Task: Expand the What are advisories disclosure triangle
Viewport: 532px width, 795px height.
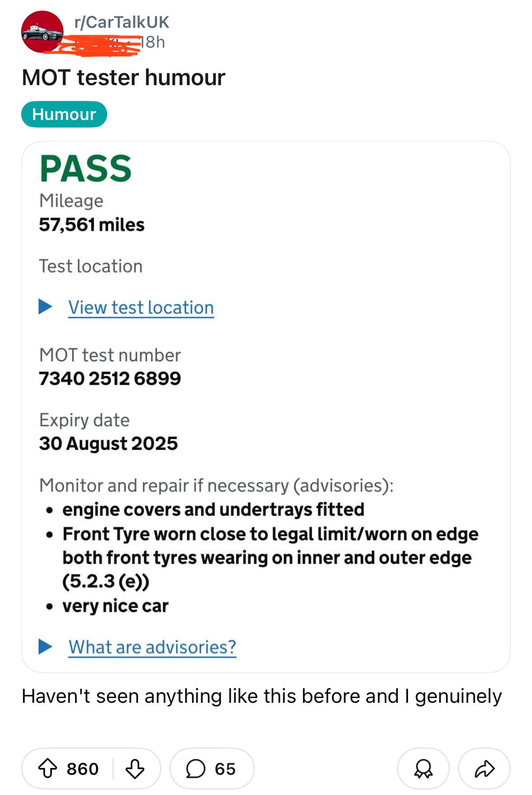Action: click(x=45, y=646)
